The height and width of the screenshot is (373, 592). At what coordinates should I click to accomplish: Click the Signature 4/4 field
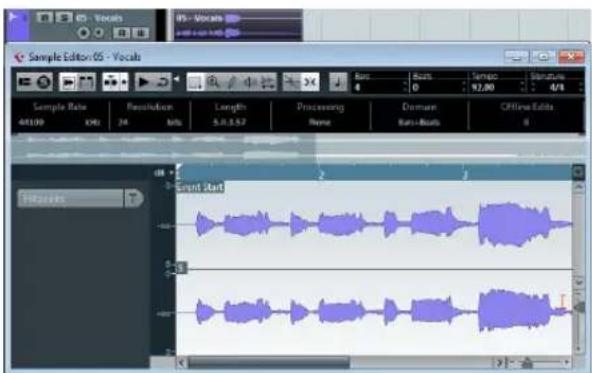(x=557, y=87)
